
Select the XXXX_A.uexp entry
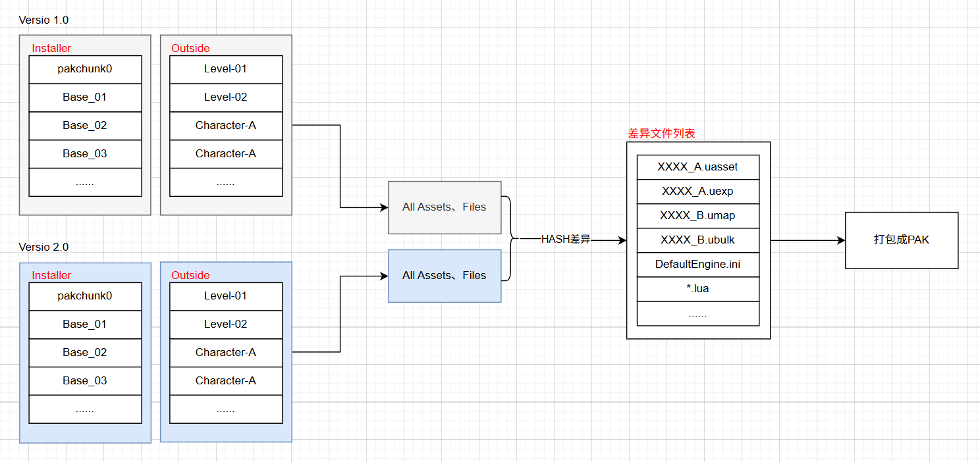point(697,192)
